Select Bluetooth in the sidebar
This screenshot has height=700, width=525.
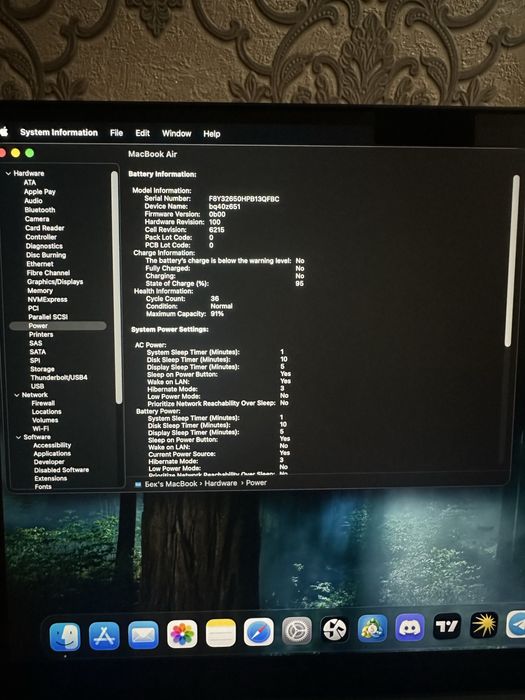click(40, 210)
